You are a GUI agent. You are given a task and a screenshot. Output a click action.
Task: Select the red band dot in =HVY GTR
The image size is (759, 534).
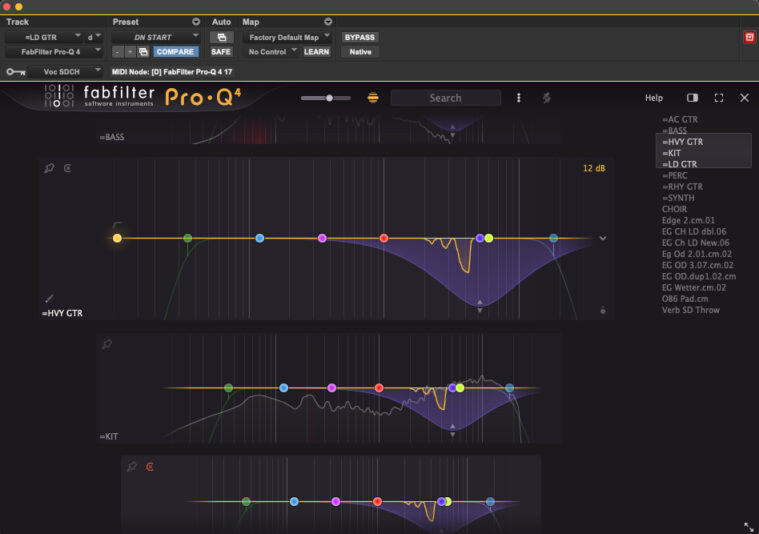(x=384, y=238)
